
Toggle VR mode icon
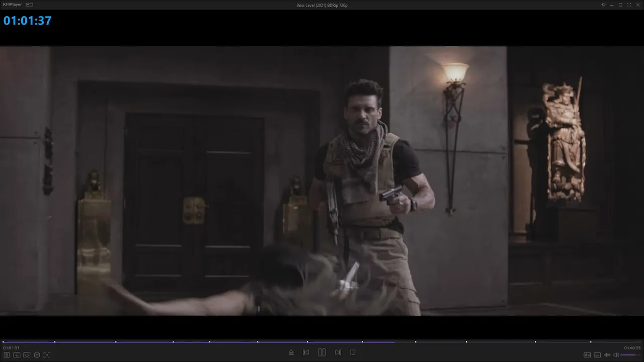[27, 355]
